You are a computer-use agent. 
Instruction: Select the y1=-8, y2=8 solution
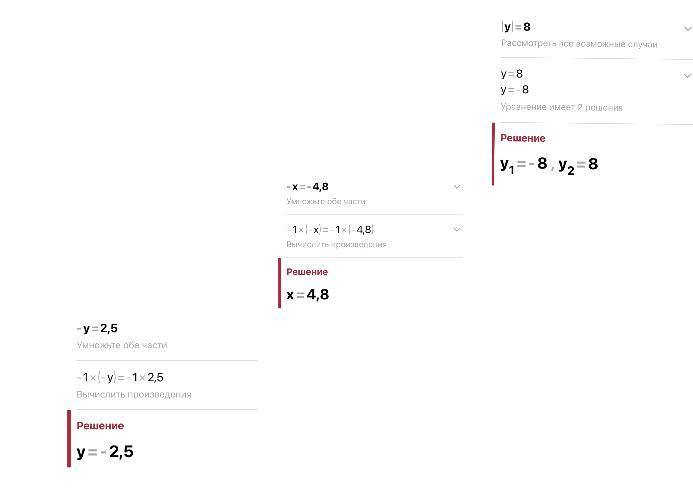(x=549, y=164)
